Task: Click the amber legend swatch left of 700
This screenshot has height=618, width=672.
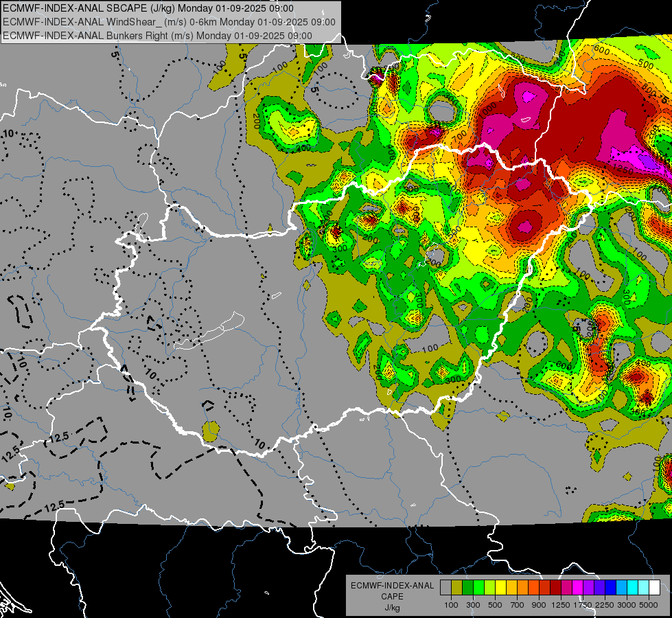Action: click(x=511, y=587)
